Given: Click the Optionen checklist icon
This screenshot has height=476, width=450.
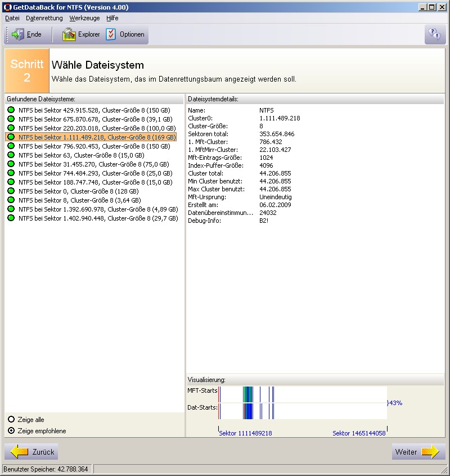Looking at the screenshot, I should pyautogui.click(x=111, y=34).
